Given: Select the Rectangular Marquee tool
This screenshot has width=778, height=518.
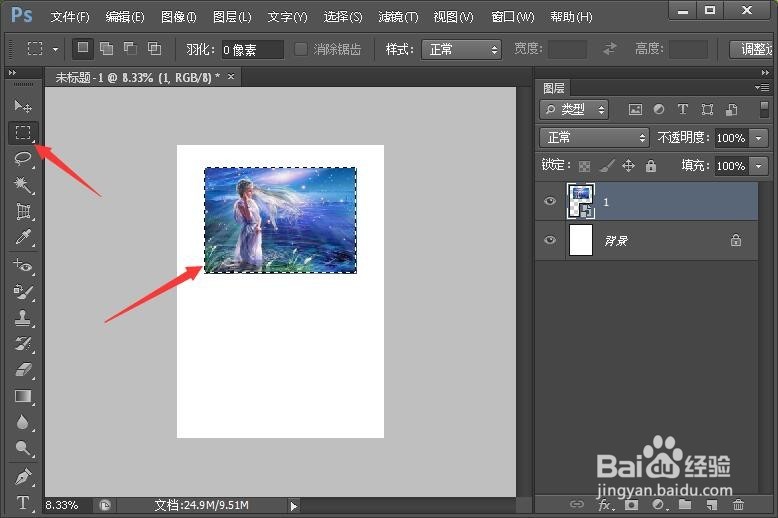Looking at the screenshot, I should 23,132.
